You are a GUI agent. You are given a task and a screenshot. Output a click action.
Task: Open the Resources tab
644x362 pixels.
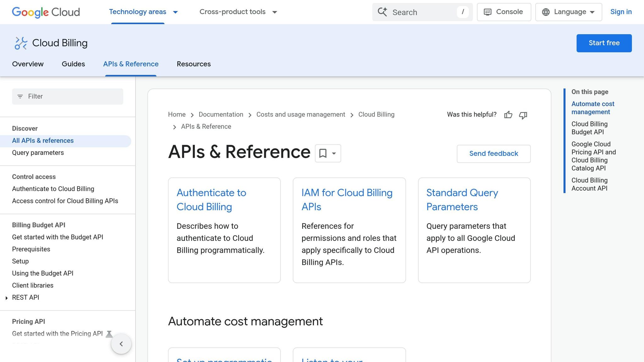(194, 64)
